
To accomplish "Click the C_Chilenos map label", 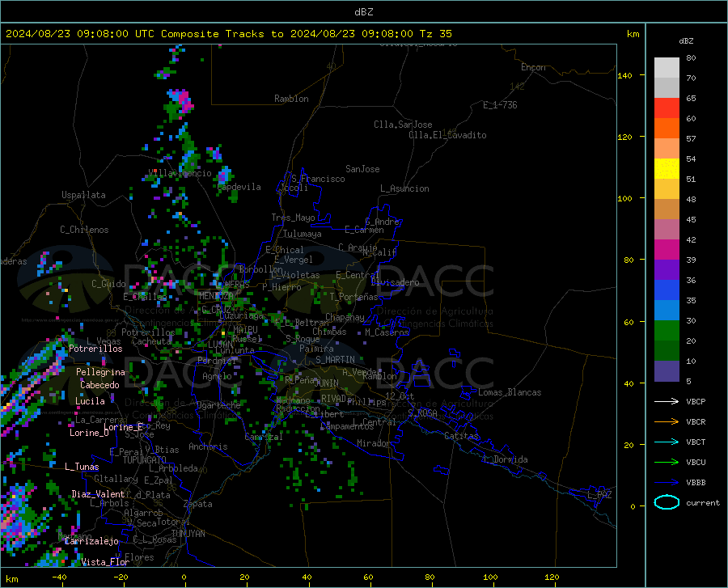I will pos(84,230).
